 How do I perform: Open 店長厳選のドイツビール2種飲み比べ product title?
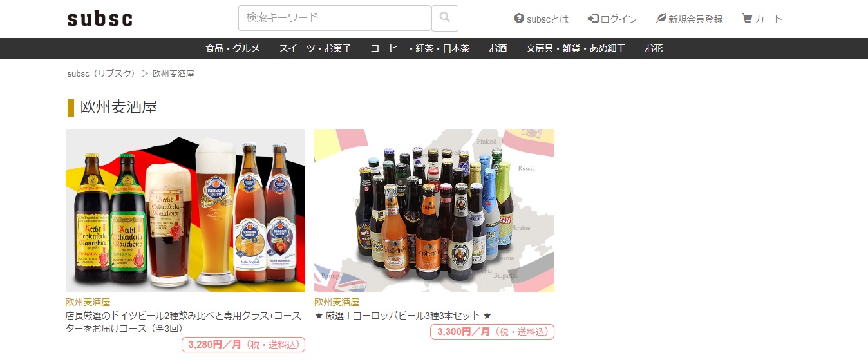pyautogui.click(x=184, y=322)
